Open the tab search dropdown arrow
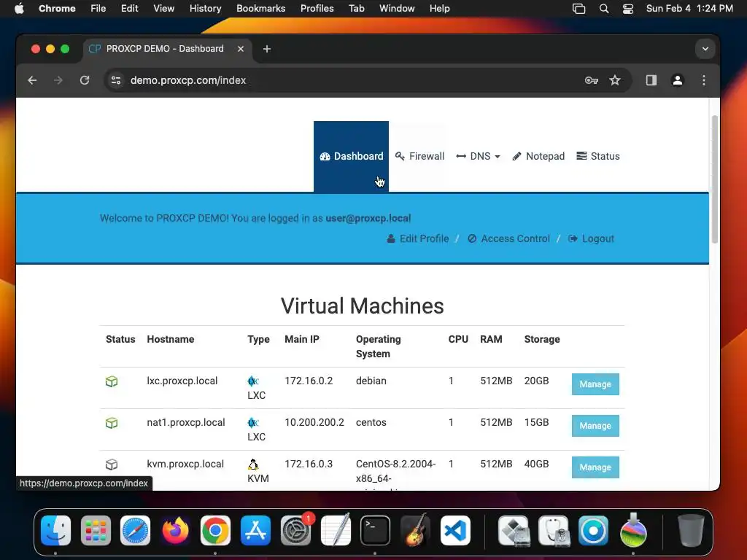The width and height of the screenshot is (747, 560). [x=705, y=49]
